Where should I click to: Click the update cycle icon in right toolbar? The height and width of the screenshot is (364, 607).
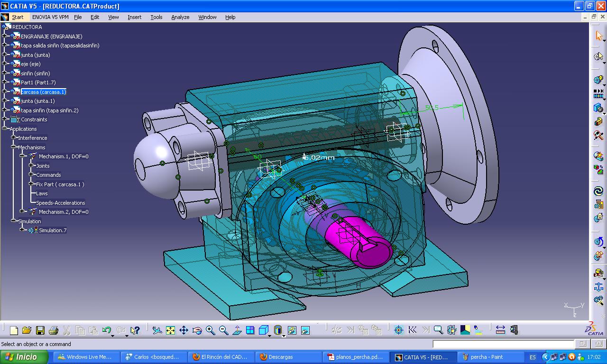[598, 242]
